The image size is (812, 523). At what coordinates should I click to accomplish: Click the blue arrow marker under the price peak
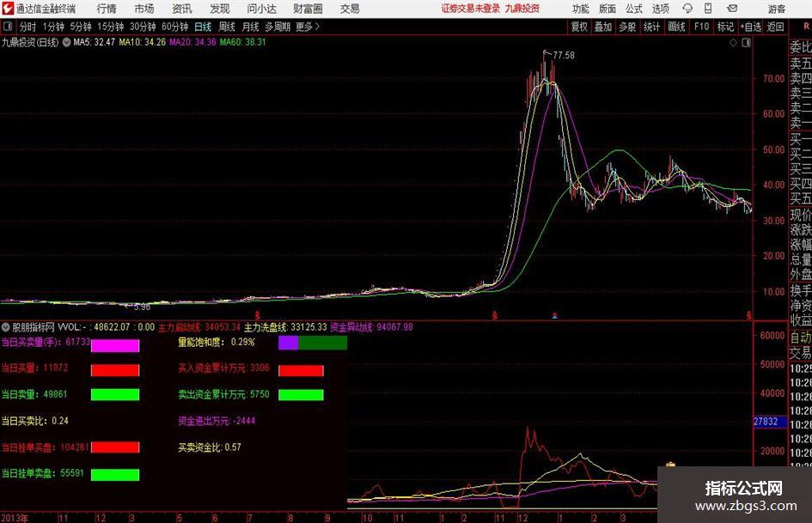pyautogui.click(x=554, y=315)
